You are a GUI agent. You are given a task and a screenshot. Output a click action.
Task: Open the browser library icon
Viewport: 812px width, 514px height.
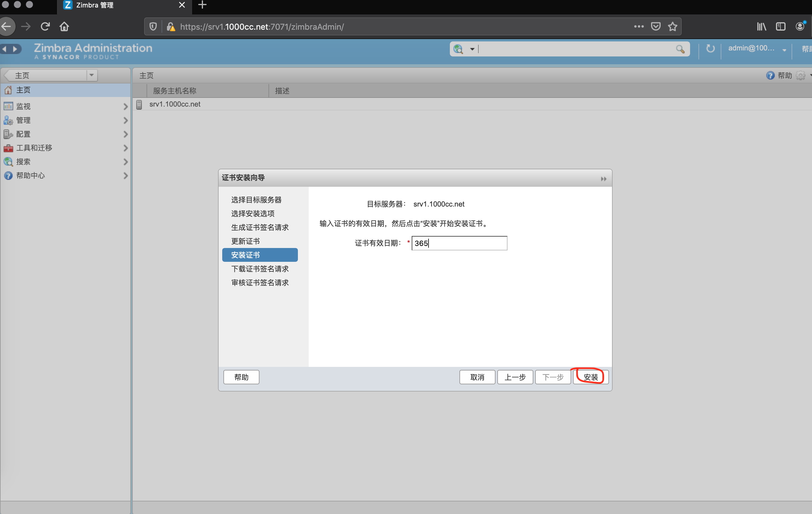(762, 26)
